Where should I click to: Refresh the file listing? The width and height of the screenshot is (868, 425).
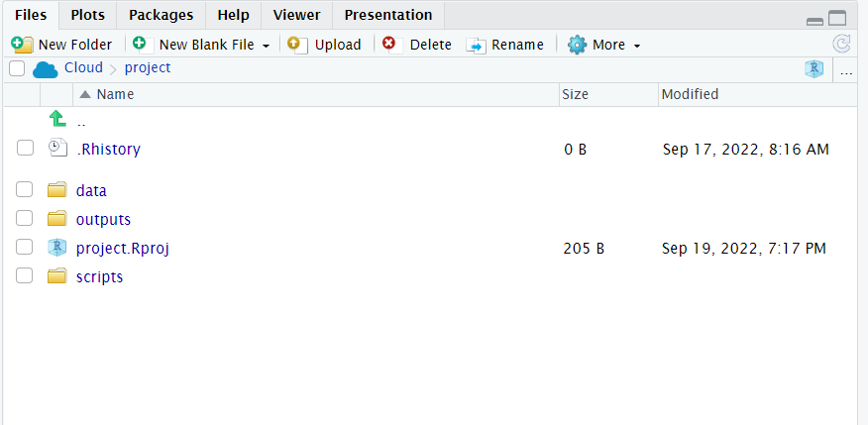[841, 44]
